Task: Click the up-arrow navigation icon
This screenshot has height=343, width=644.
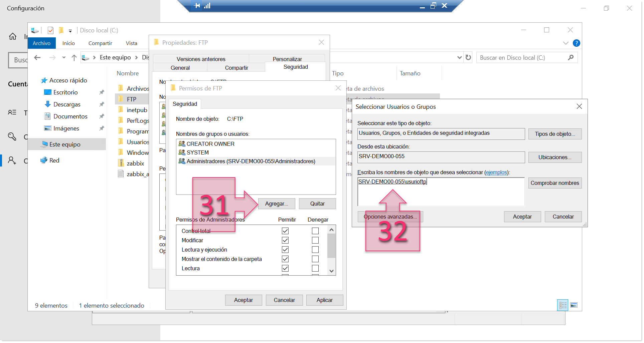Action: point(74,58)
